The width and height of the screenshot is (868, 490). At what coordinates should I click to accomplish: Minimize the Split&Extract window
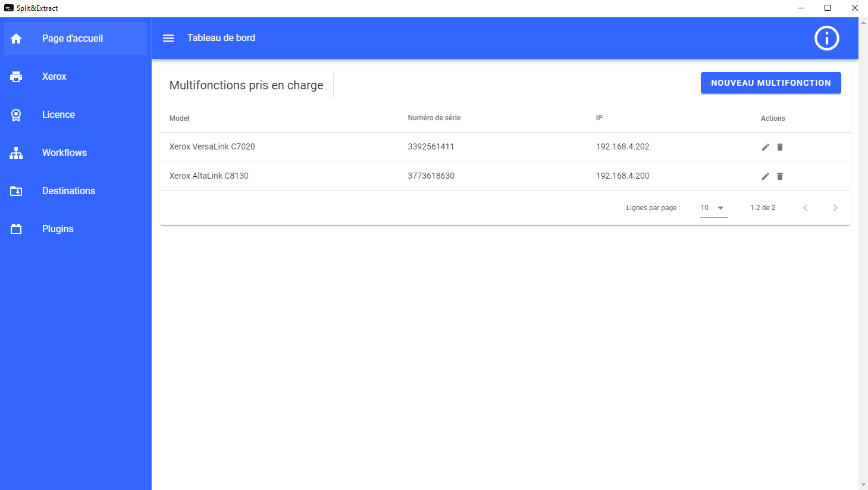[x=801, y=8]
